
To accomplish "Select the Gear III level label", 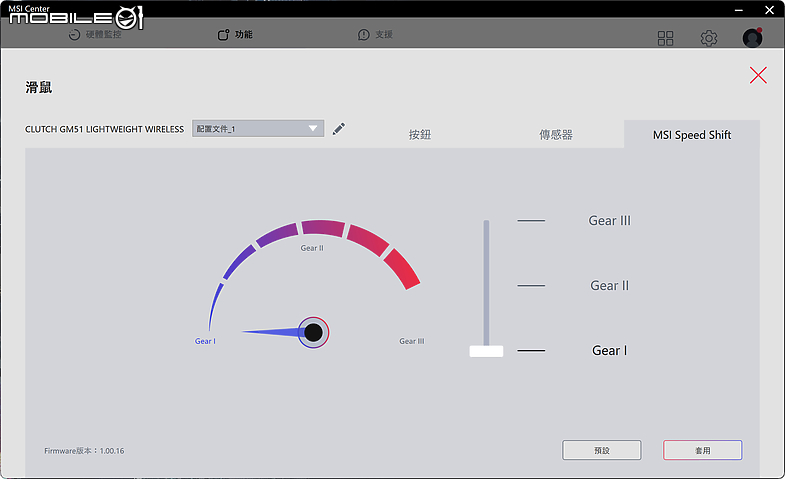I will [x=609, y=221].
